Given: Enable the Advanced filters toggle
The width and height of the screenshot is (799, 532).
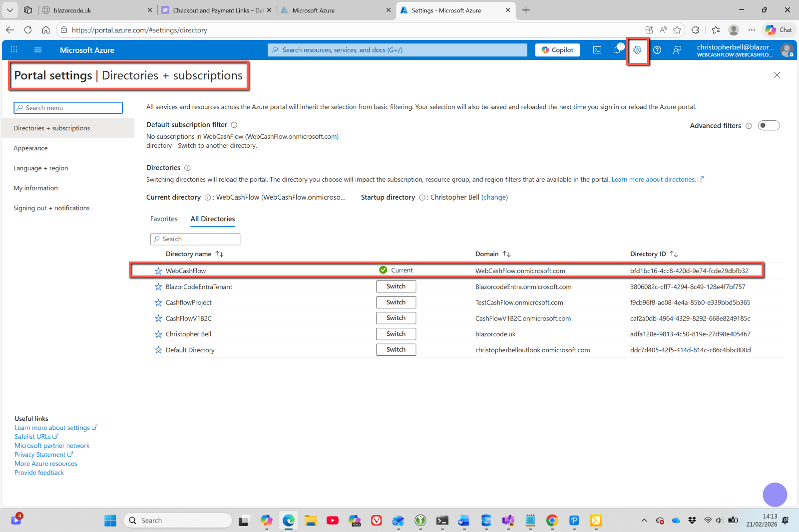Looking at the screenshot, I should click(x=769, y=126).
